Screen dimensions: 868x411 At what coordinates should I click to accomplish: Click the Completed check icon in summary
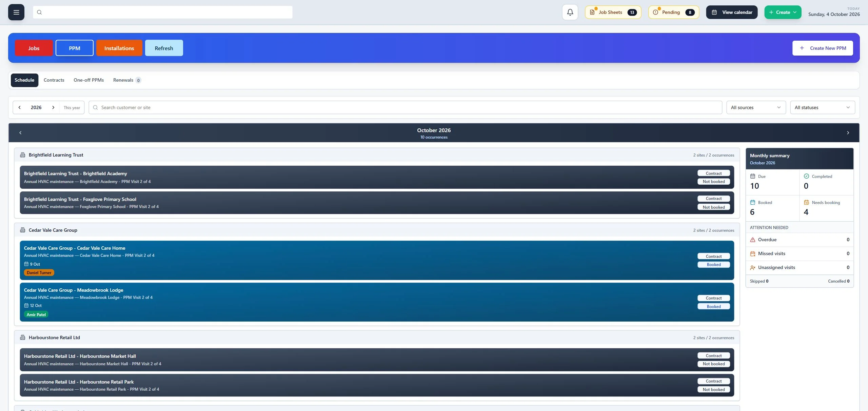tap(807, 176)
